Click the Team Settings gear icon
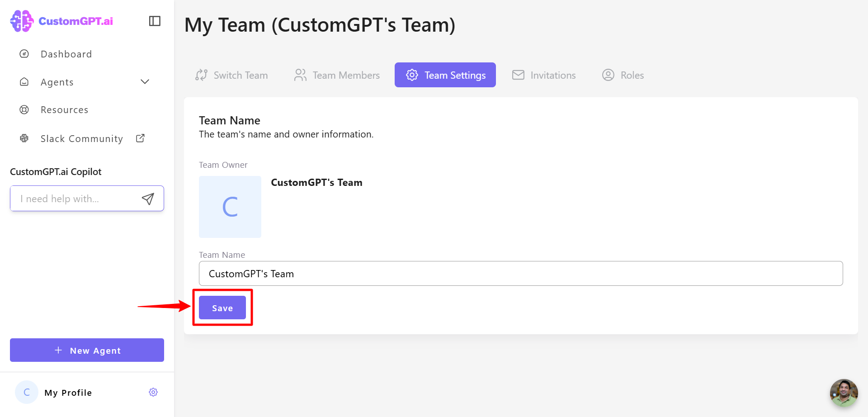This screenshot has width=868, height=417. click(x=412, y=75)
